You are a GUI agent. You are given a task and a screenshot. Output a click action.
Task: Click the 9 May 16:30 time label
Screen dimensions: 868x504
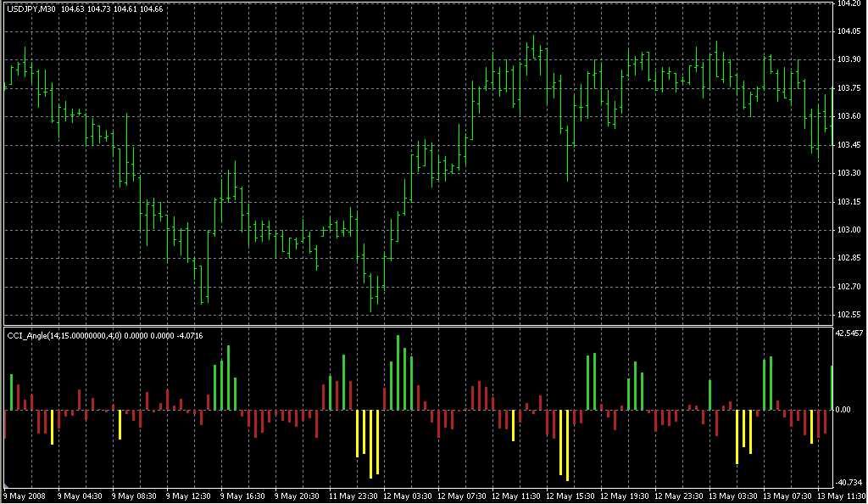click(x=242, y=496)
